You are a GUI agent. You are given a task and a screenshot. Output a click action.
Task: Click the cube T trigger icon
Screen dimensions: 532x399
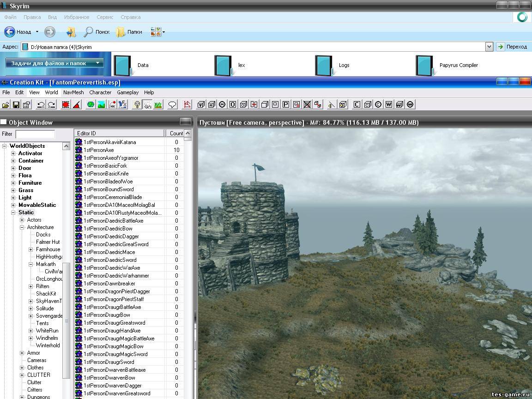201,105
